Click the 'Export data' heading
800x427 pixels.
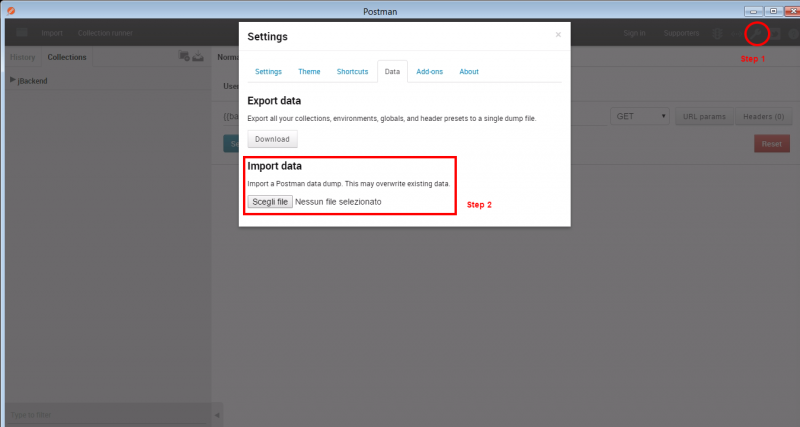click(x=274, y=101)
